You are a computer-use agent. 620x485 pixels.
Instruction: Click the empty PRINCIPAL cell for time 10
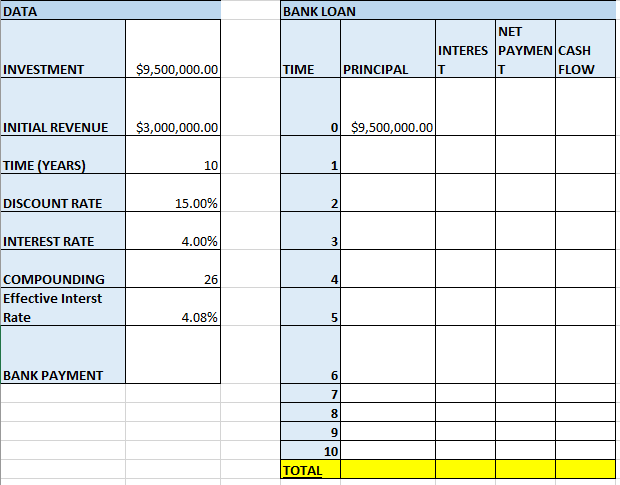point(388,450)
